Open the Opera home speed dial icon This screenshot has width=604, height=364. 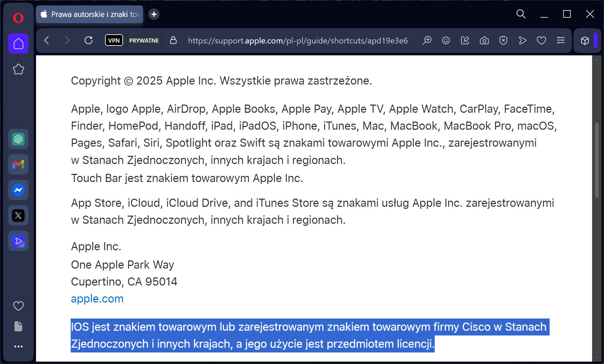(x=18, y=43)
